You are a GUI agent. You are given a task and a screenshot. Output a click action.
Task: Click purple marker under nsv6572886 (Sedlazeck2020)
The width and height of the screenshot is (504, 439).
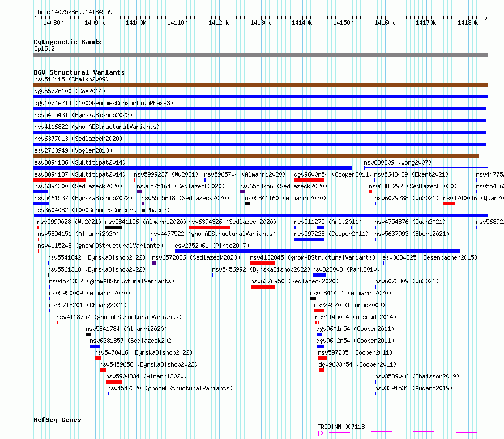(154, 263)
